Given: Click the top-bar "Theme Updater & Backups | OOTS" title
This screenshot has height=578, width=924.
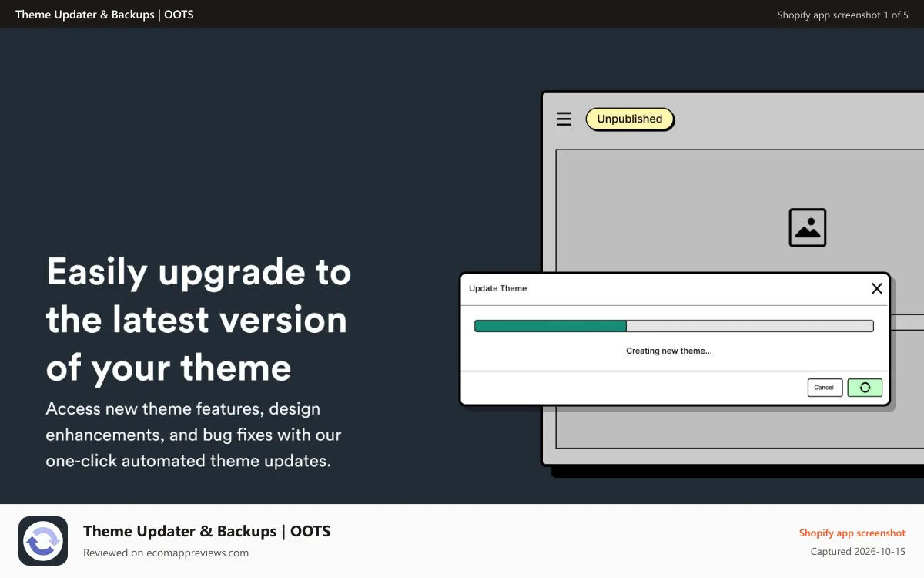Looking at the screenshot, I should tap(105, 14).
